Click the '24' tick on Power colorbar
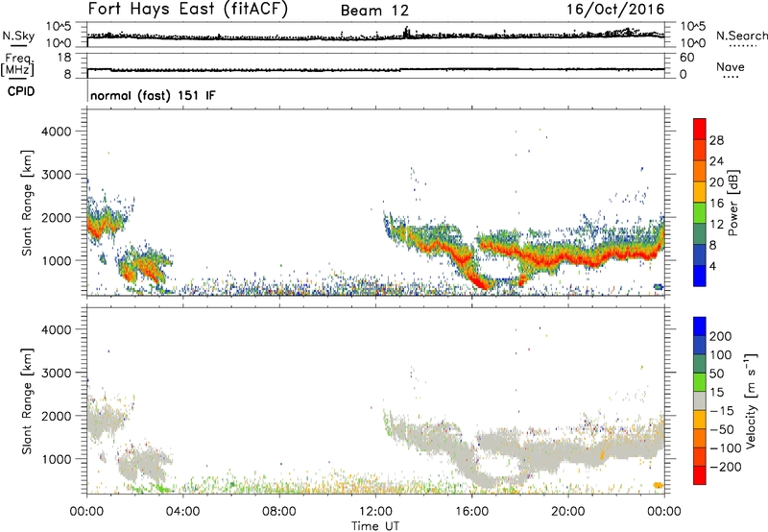This screenshot has height=532, width=768. tap(716, 161)
